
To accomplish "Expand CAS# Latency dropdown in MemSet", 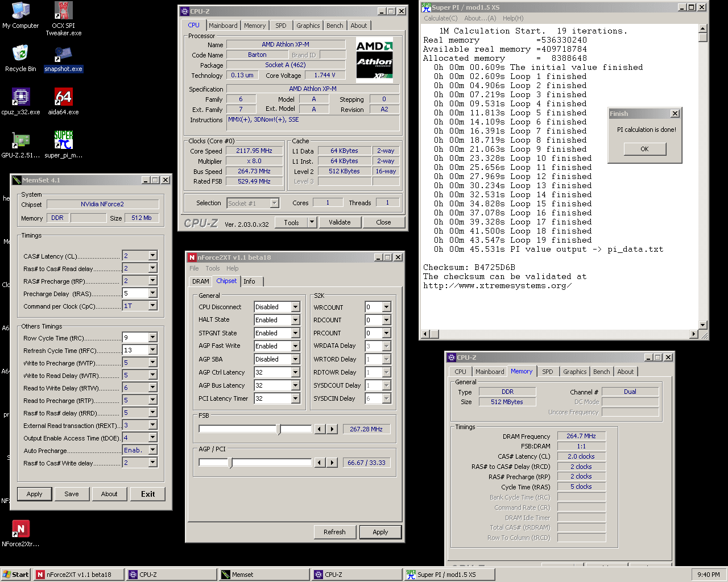I will [152, 256].
